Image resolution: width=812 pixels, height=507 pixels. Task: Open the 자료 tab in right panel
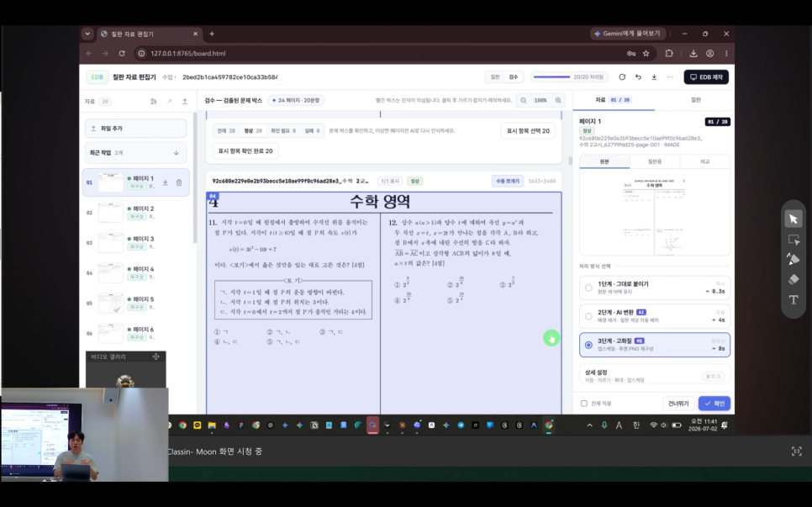tap(614, 100)
